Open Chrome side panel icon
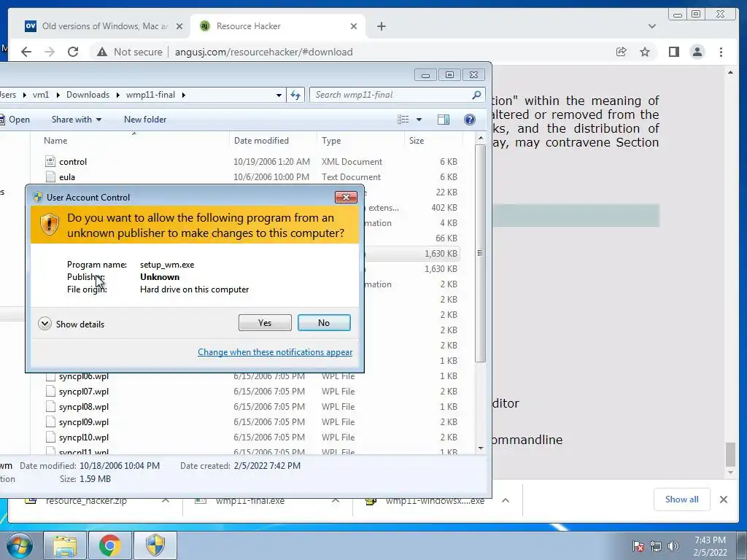747x560 pixels. [x=673, y=52]
